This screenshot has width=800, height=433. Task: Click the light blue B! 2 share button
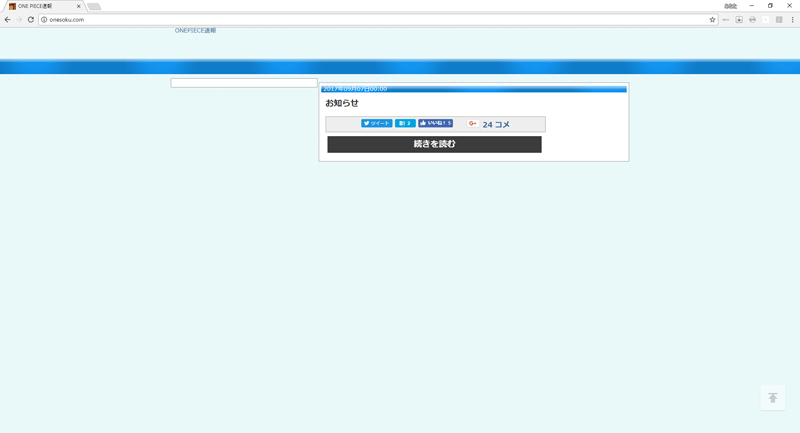[405, 123]
